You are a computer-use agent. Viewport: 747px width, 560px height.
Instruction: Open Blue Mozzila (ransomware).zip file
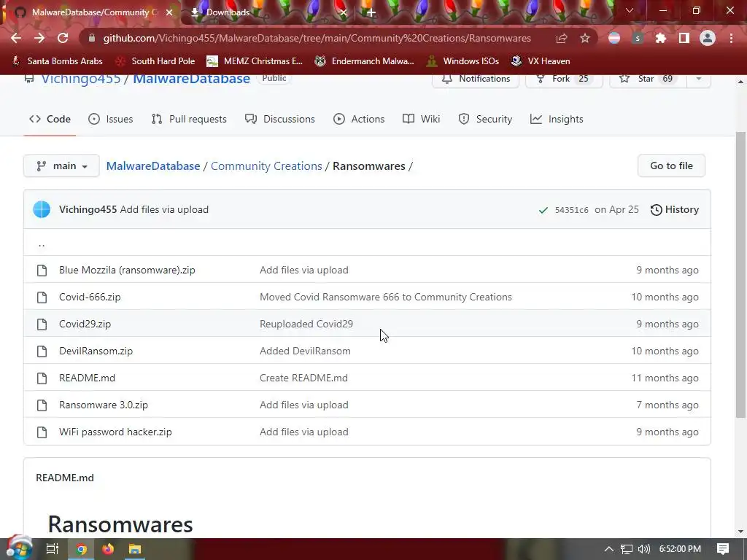pyautogui.click(x=127, y=270)
